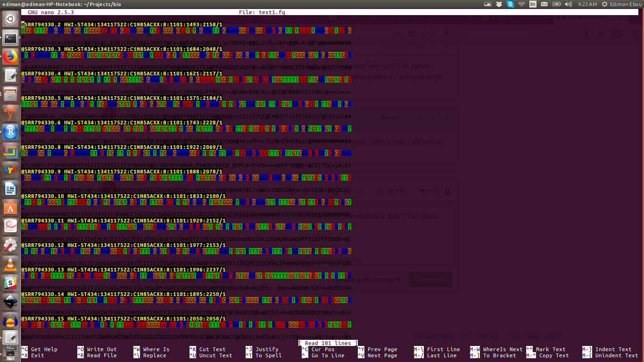Image resolution: width=644 pixels, height=362 pixels.
Task: Open the Wi-Fi network indicator
Action: click(x=521, y=4)
